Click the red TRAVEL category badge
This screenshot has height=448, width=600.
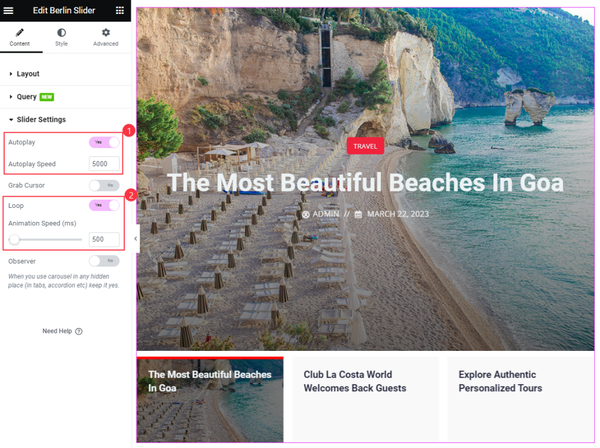(x=365, y=146)
